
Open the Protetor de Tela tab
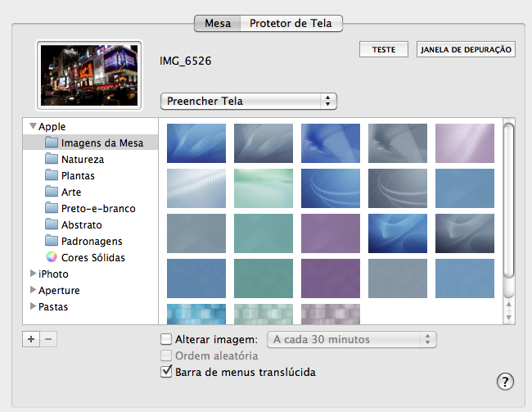(x=291, y=24)
